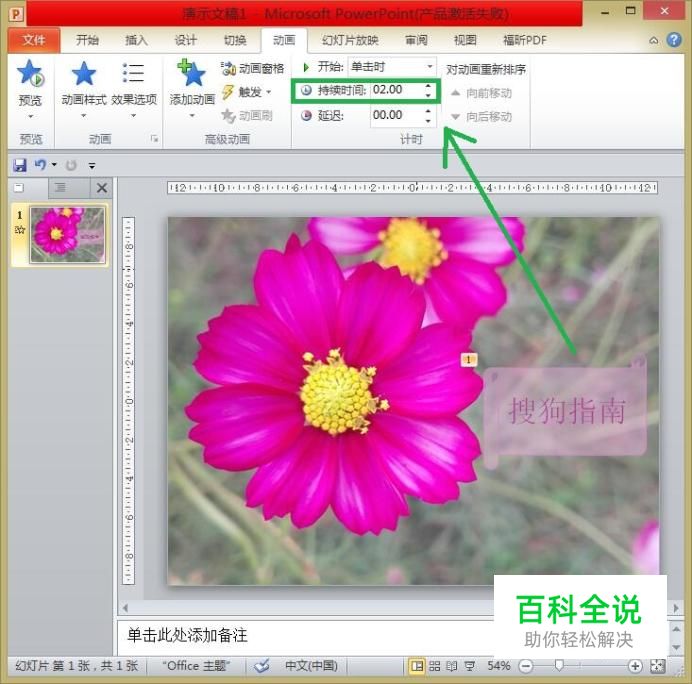Click Move Earlier reorder button

tap(481, 93)
